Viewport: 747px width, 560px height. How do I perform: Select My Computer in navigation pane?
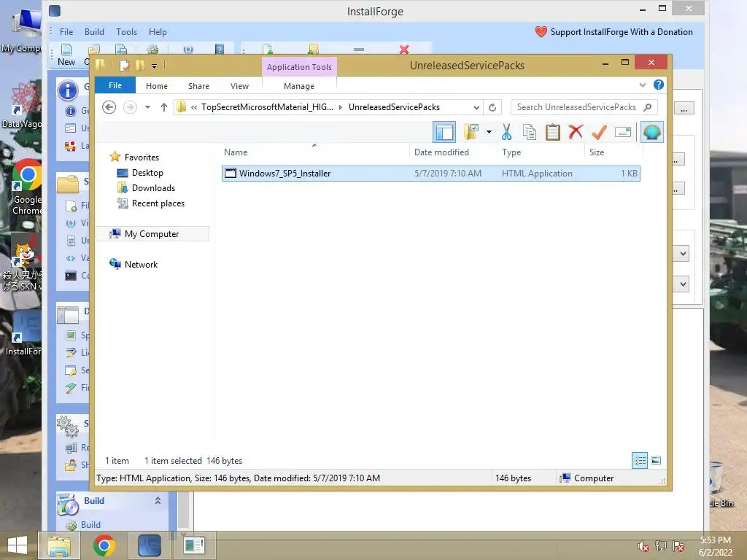[x=152, y=234]
